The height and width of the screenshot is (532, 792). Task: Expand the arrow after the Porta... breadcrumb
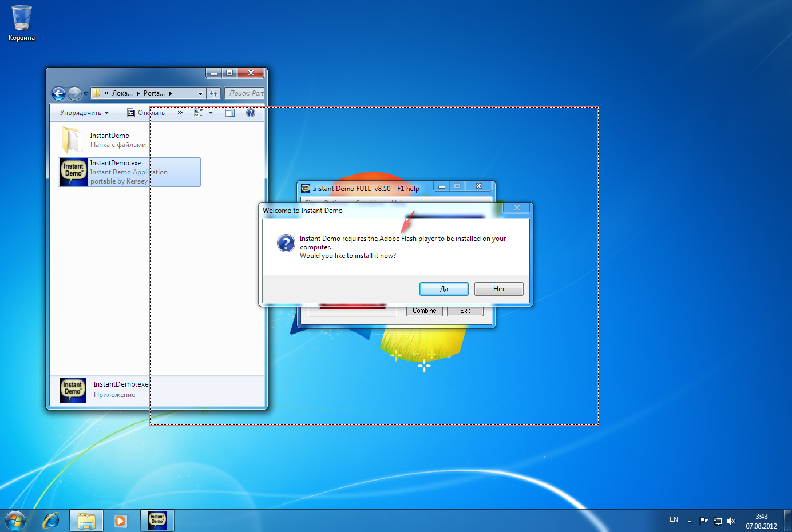tap(170, 93)
